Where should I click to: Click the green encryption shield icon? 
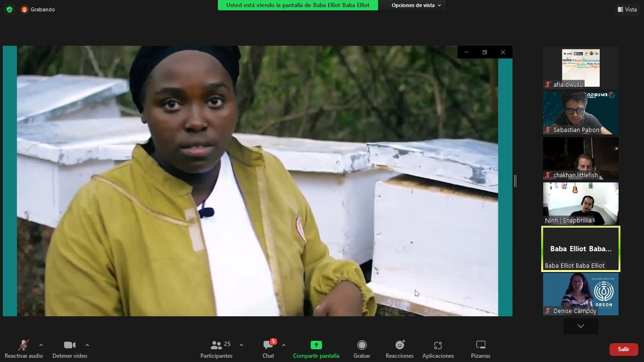click(x=9, y=9)
